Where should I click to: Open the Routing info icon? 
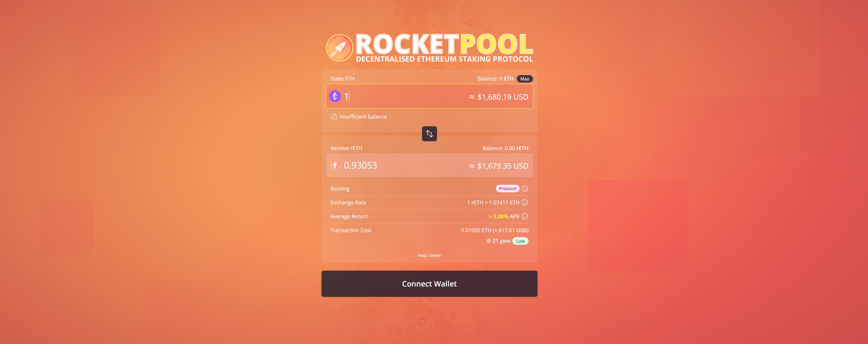[x=525, y=189]
